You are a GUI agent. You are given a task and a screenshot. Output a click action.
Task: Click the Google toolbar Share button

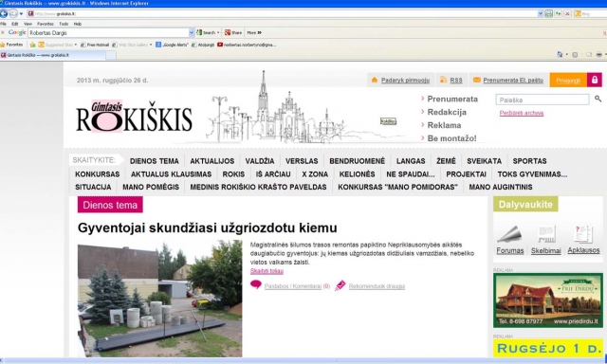click(233, 33)
